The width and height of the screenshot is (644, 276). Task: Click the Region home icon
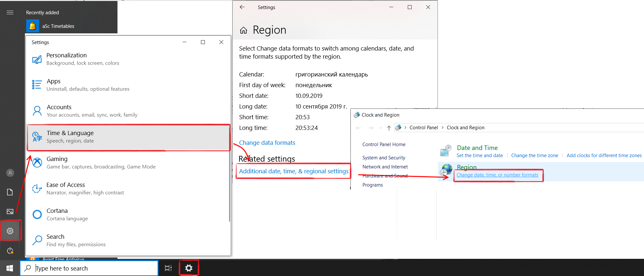pyautogui.click(x=243, y=30)
